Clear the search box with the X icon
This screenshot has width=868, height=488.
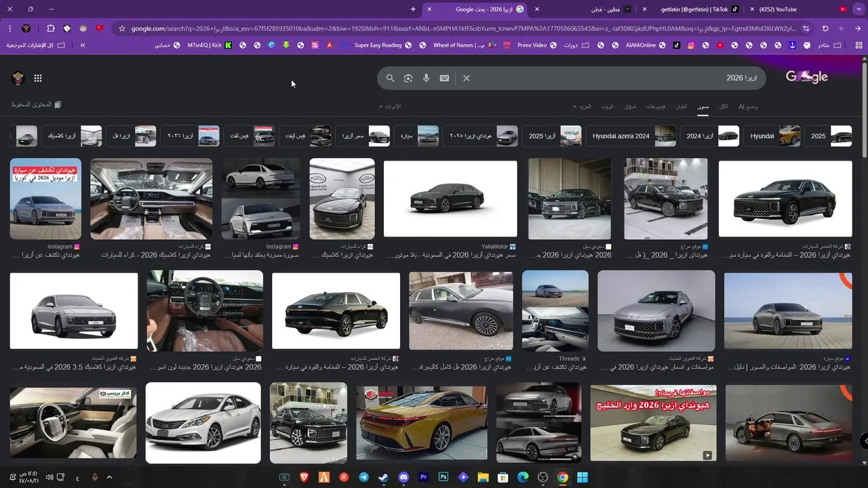(x=467, y=78)
